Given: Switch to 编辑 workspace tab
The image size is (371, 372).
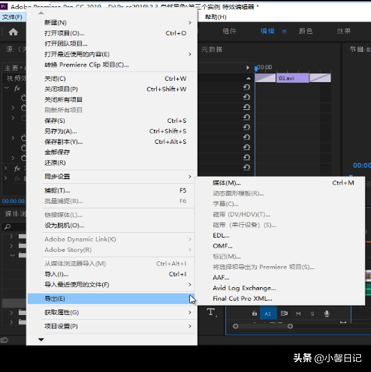Looking at the screenshot, I should click(268, 31).
